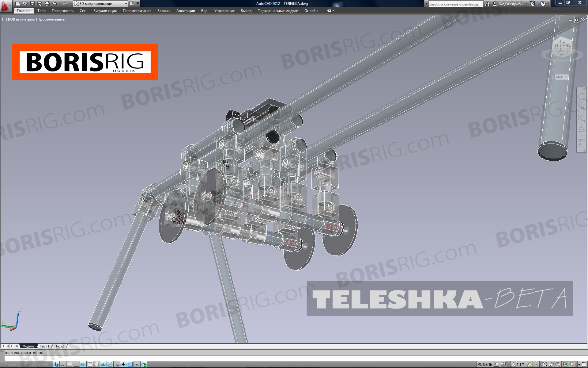Screen dimensions: 588x368
Task: Expand the undo history arrow
Action: coord(59,4)
